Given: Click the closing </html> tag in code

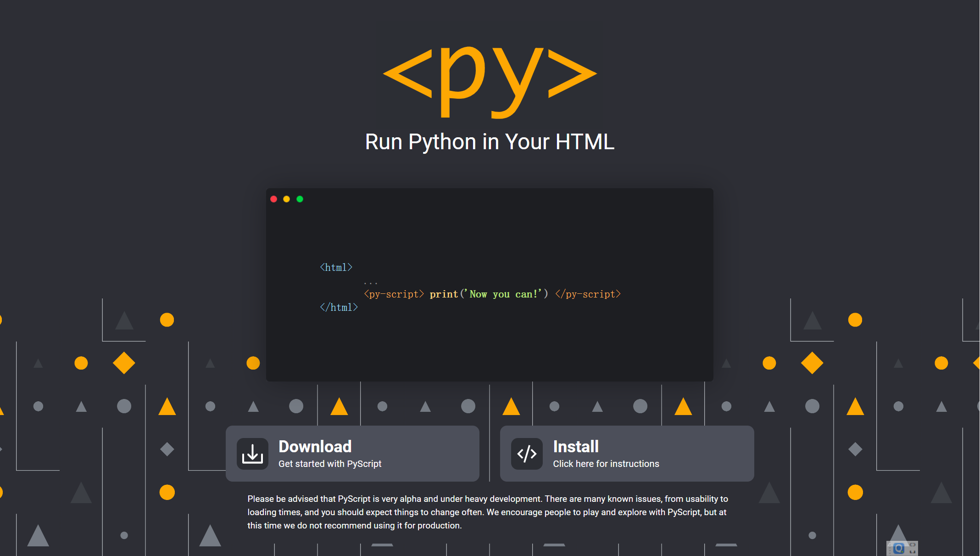Looking at the screenshot, I should point(339,307).
